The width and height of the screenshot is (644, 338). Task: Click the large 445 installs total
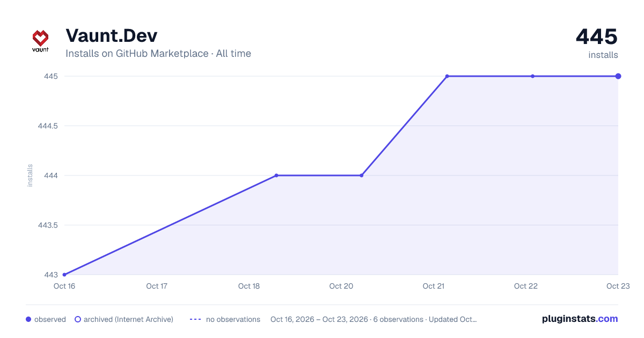[x=597, y=36]
